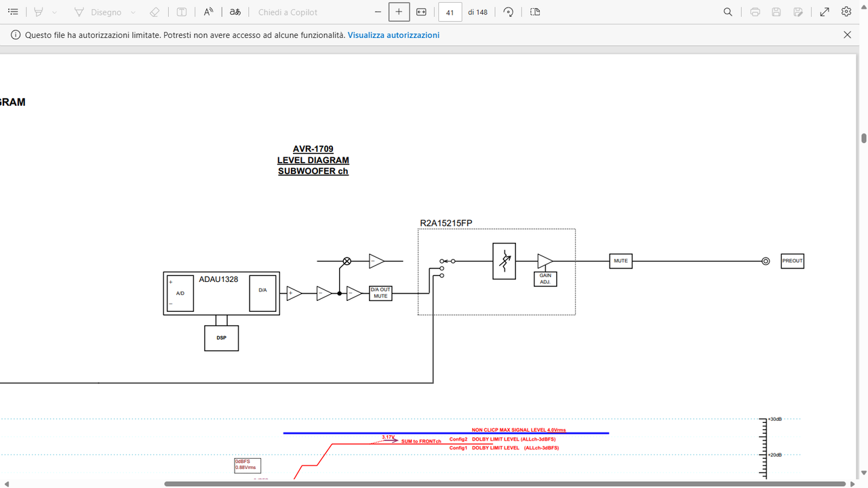Image resolution: width=868 pixels, height=488 pixels.
Task: Dismiss the limited permissions notification
Action: coord(847,35)
